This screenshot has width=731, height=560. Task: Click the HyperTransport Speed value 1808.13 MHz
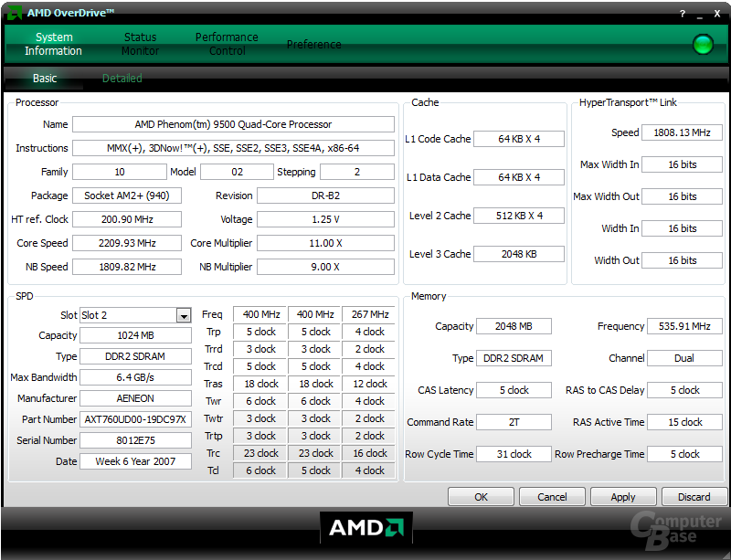[682, 132]
